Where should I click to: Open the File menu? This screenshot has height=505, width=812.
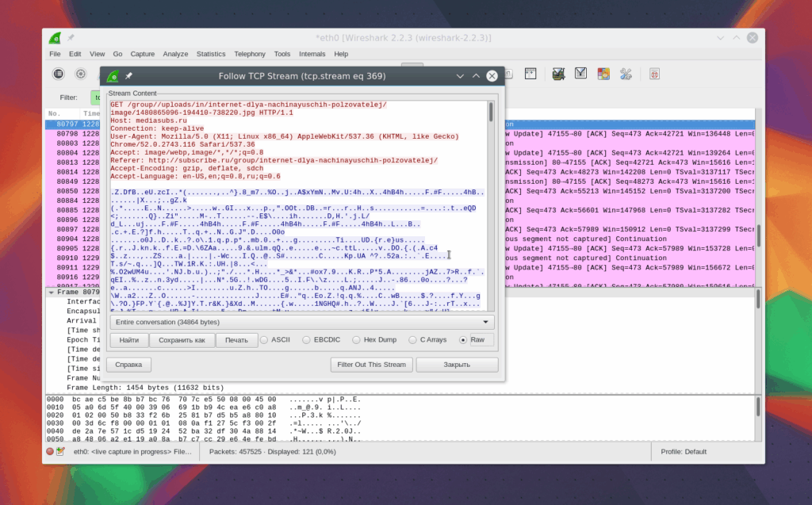tap(55, 54)
